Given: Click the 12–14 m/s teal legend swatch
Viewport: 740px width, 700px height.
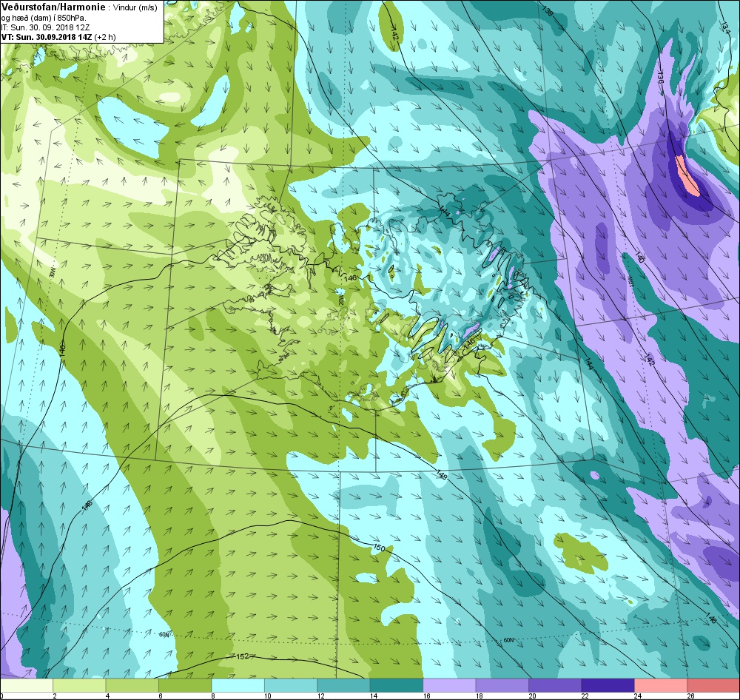Looking at the screenshot, I should coord(343,685).
